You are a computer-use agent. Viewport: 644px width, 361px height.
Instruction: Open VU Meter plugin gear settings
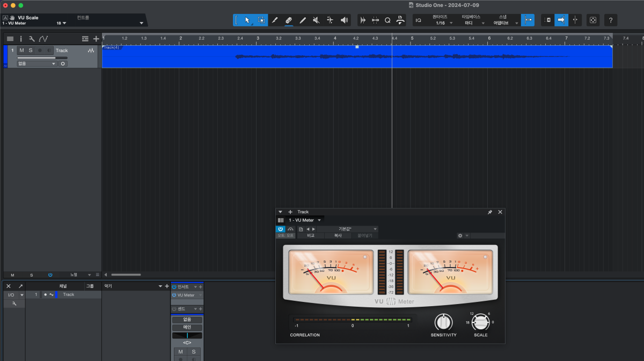460,236
